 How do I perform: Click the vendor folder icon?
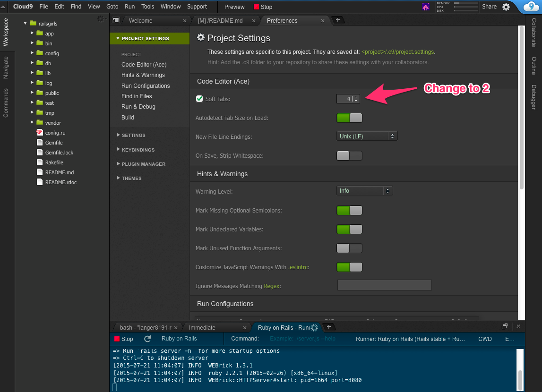pos(40,123)
